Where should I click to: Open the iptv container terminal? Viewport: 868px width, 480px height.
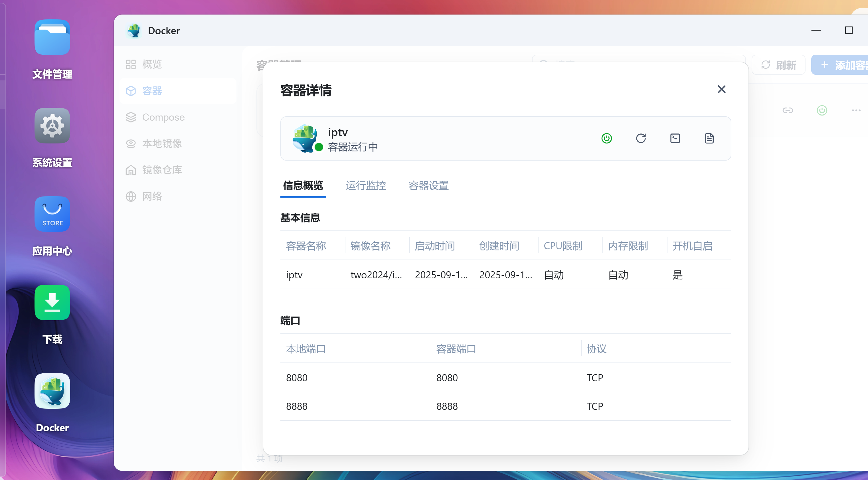click(675, 138)
